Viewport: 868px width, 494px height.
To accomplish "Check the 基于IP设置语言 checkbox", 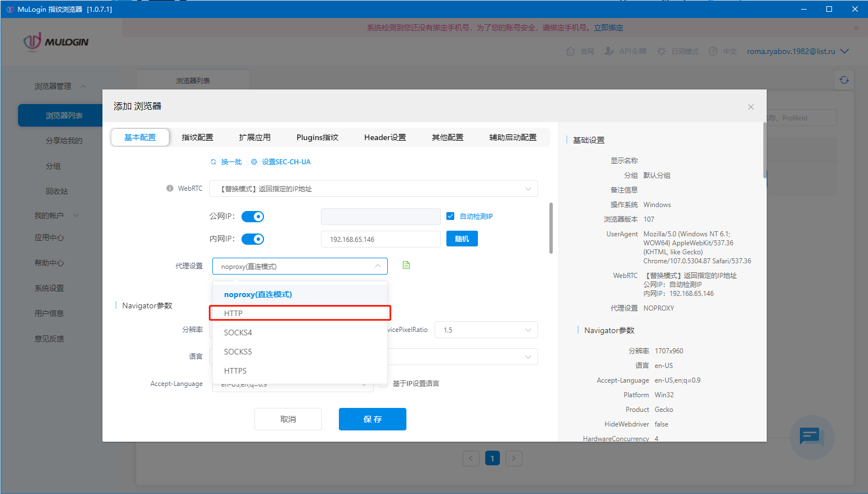I will click(383, 384).
